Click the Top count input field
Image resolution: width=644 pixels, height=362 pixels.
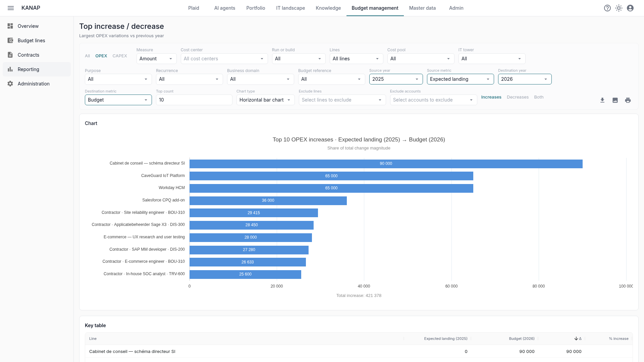pos(194,100)
